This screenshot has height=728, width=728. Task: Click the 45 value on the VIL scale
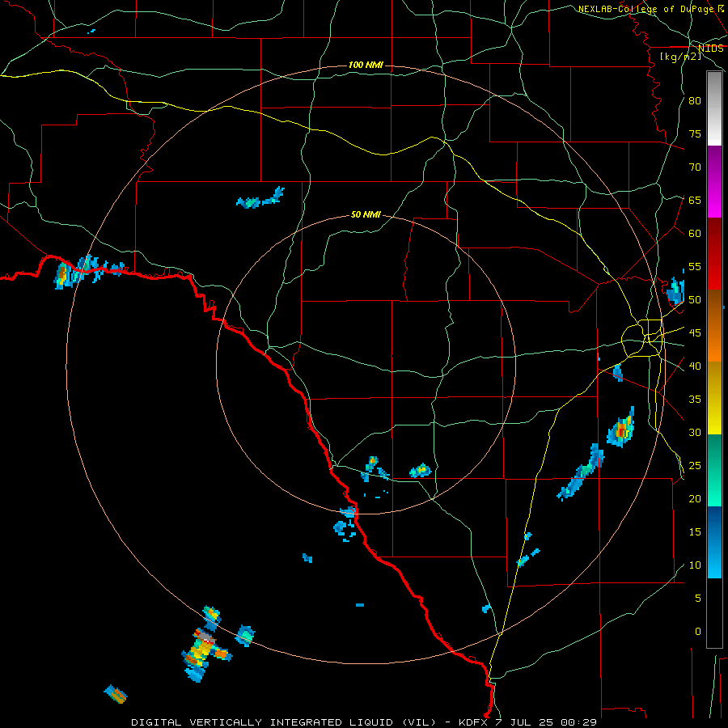(695, 333)
